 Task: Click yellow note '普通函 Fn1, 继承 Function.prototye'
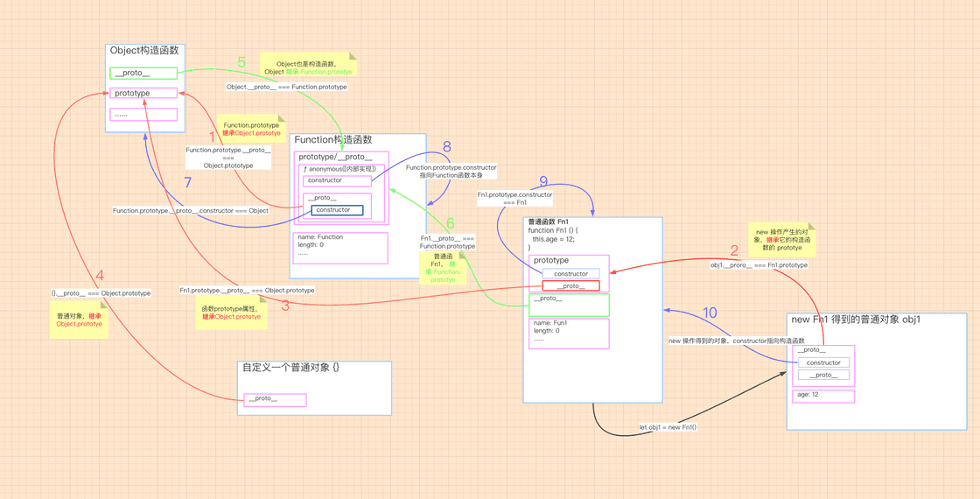click(443, 268)
